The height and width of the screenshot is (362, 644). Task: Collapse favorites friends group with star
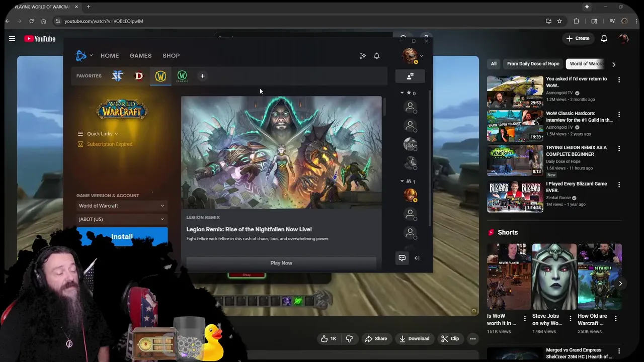pos(402,93)
